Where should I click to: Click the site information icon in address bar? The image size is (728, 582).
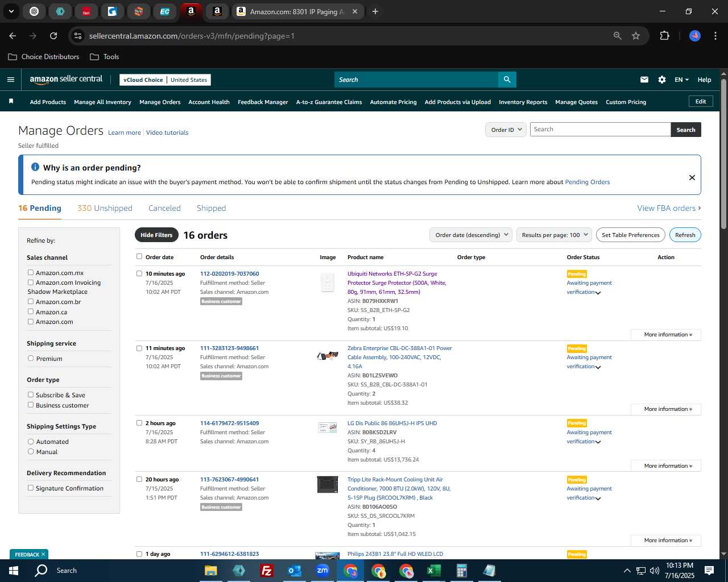click(x=78, y=36)
